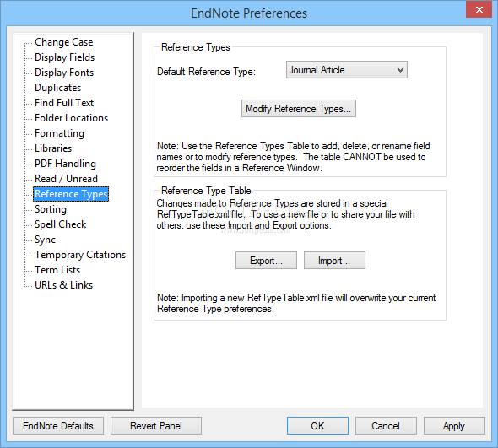This screenshot has height=448, width=498.
Task: Select the Formatting category
Action: pyautogui.click(x=59, y=133)
